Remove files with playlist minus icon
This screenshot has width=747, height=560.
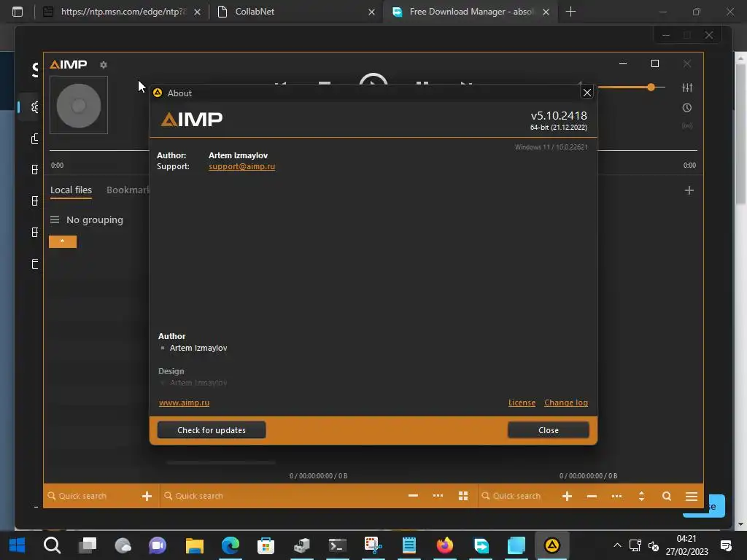click(592, 496)
